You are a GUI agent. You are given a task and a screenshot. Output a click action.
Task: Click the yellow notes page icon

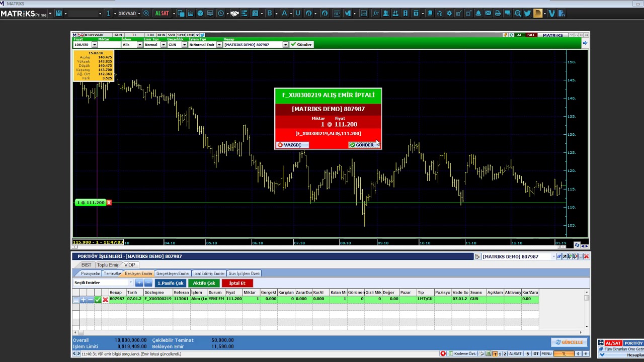pyautogui.click(x=538, y=14)
